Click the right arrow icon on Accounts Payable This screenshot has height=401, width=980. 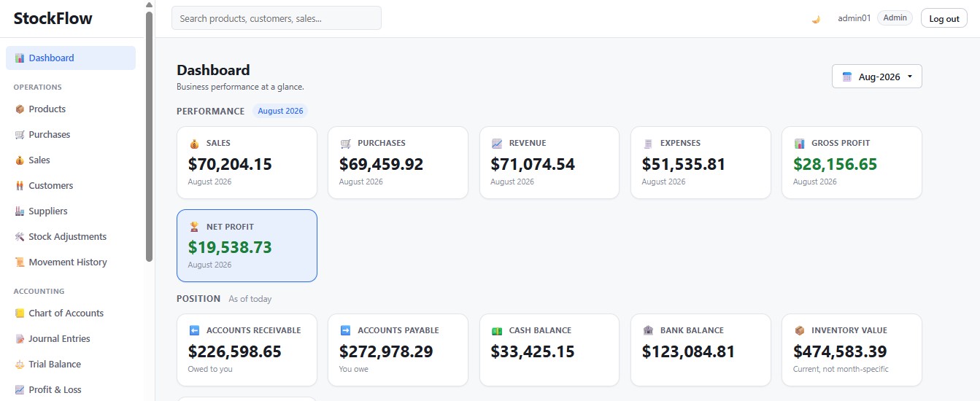coord(345,331)
